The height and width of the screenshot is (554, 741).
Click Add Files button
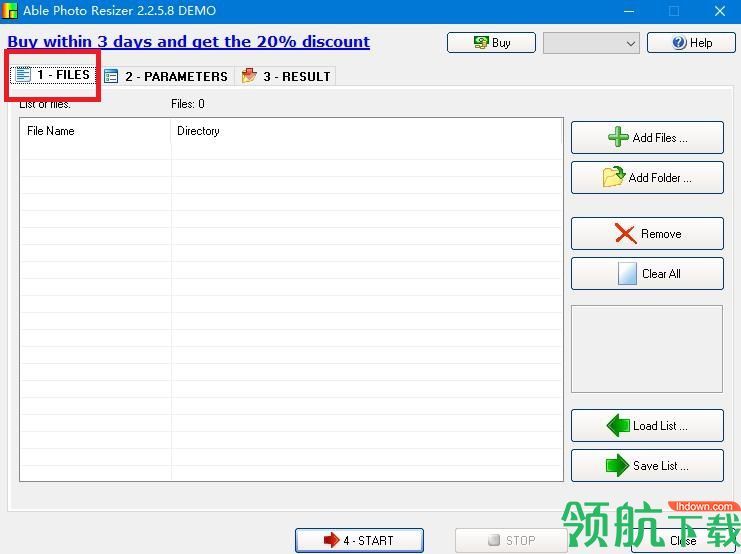(x=647, y=138)
